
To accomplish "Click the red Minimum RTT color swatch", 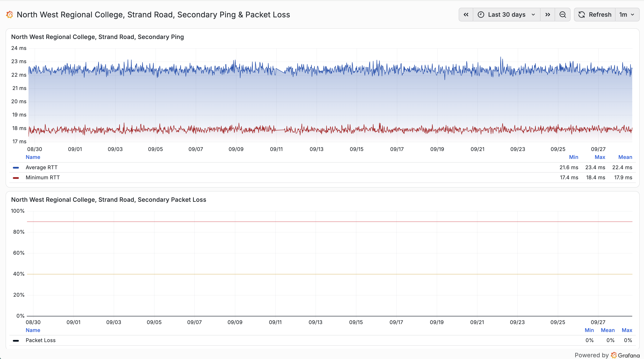I will click(16, 178).
